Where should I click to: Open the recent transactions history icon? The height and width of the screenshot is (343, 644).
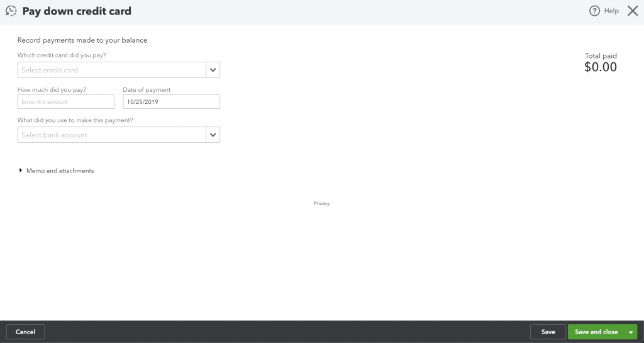coord(11,11)
